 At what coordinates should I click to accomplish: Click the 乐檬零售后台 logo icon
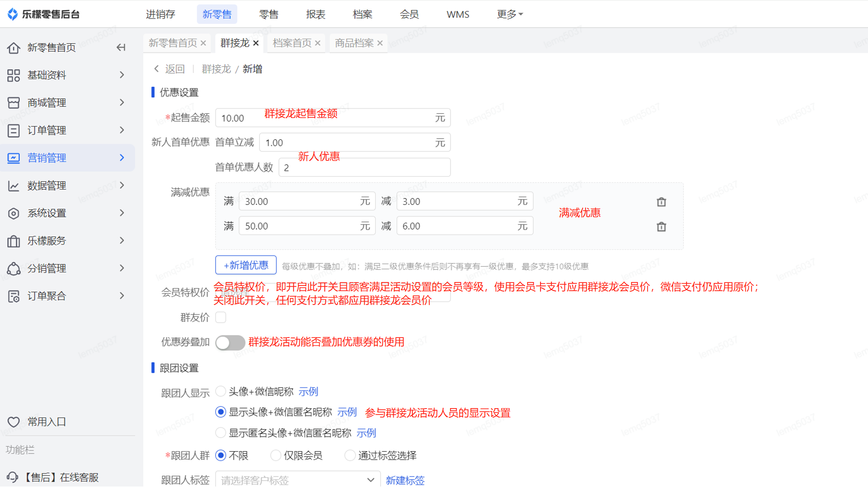tap(13, 14)
